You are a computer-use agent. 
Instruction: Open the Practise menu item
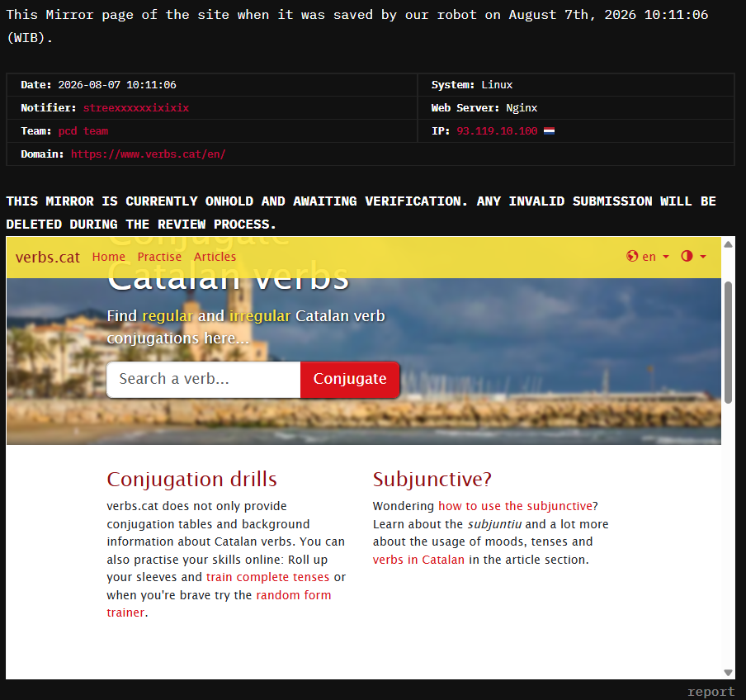(159, 257)
